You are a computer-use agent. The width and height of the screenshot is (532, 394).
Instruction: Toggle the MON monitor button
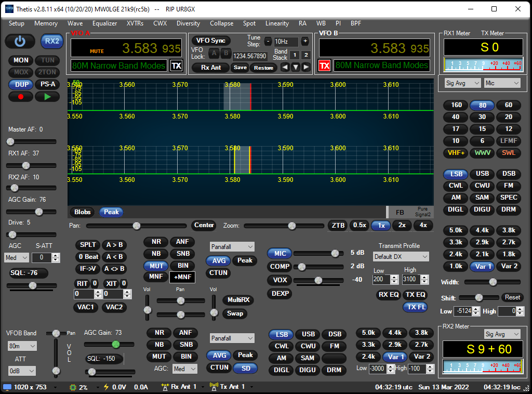tap(21, 60)
